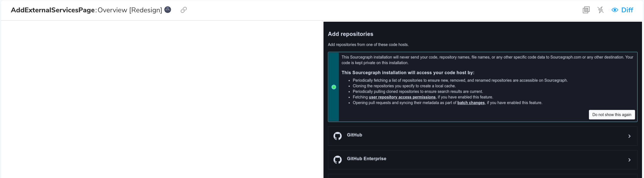The height and width of the screenshot is (178, 644).
Task: Click 'Add repositories from one of these code hosts'
Action: pos(368,44)
